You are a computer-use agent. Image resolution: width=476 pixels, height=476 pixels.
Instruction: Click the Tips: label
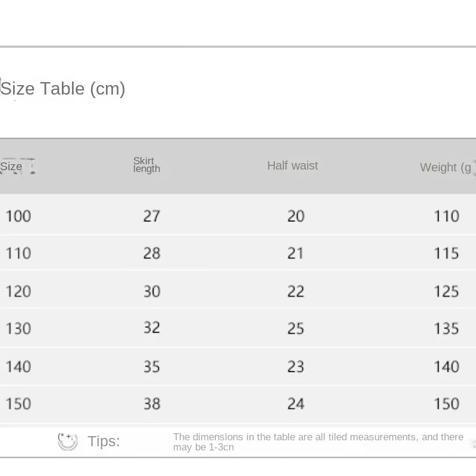[x=104, y=441]
